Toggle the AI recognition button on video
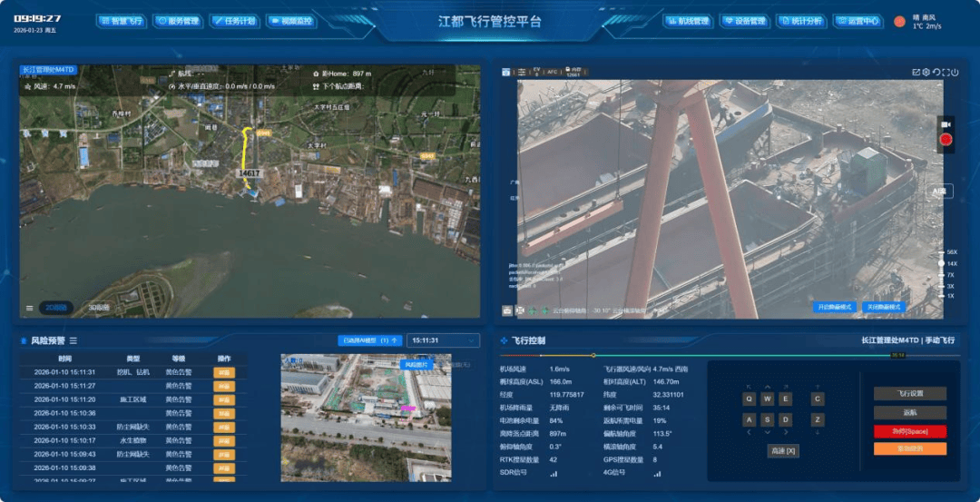 click(939, 192)
